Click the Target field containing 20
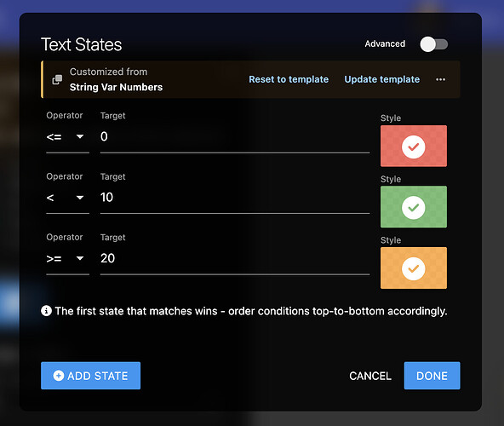Viewport: 504px width, 426px height. click(x=235, y=258)
